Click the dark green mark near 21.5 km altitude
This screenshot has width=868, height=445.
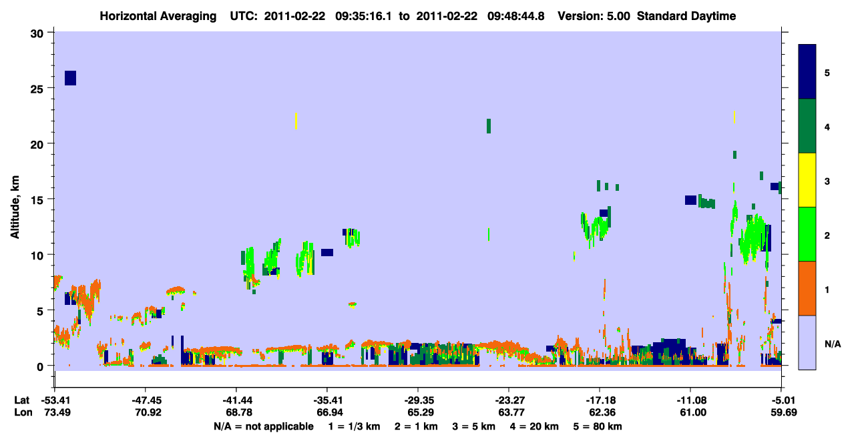489,125
